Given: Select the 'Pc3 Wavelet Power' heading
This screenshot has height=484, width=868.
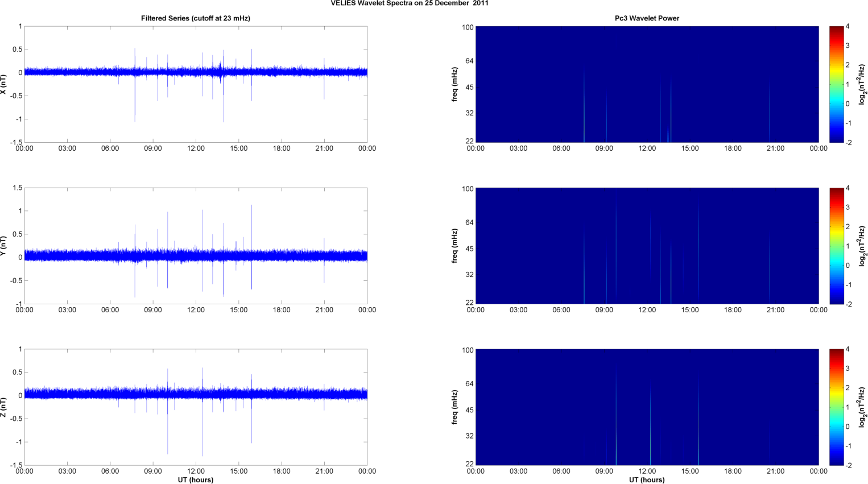Looking at the screenshot, I should [x=647, y=18].
